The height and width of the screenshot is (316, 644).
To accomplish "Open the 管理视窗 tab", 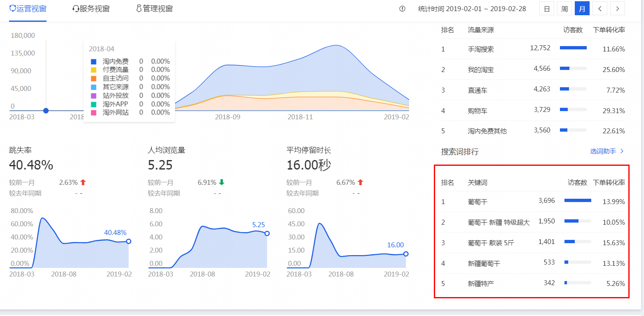I will point(155,9).
